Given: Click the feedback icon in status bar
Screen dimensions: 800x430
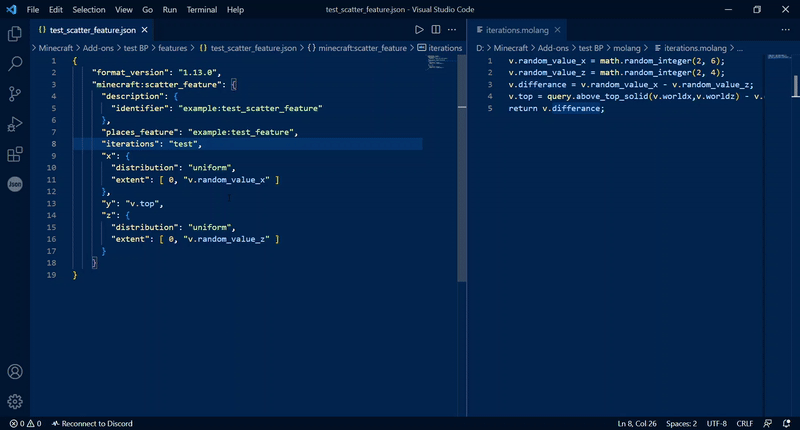Looking at the screenshot, I should tap(767, 423).
